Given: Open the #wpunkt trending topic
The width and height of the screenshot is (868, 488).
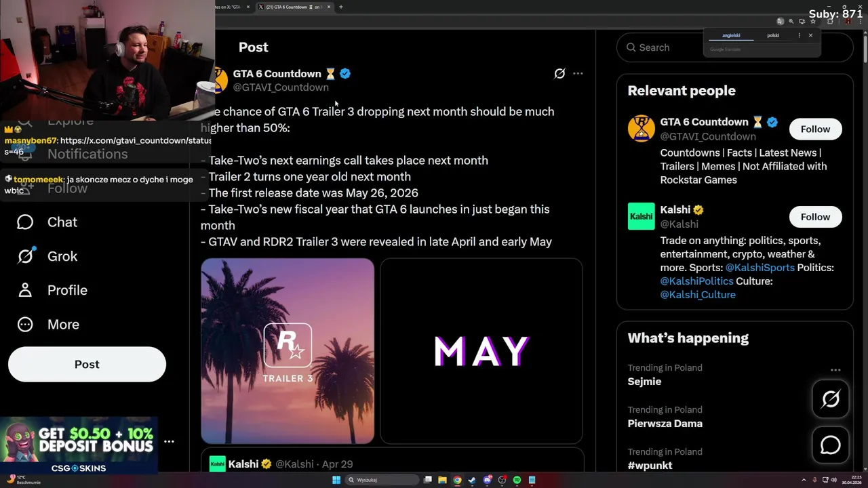Looking at the screenshot, I should (x=650, y=466).
